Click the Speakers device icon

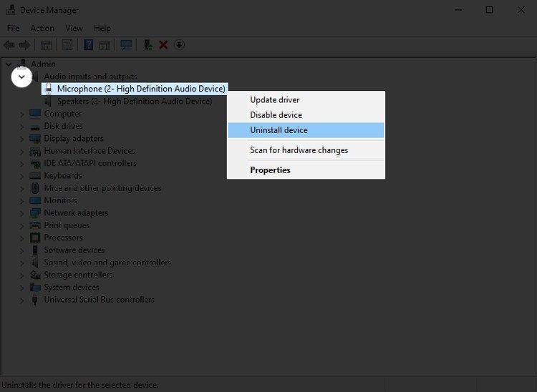coord(49,102)
